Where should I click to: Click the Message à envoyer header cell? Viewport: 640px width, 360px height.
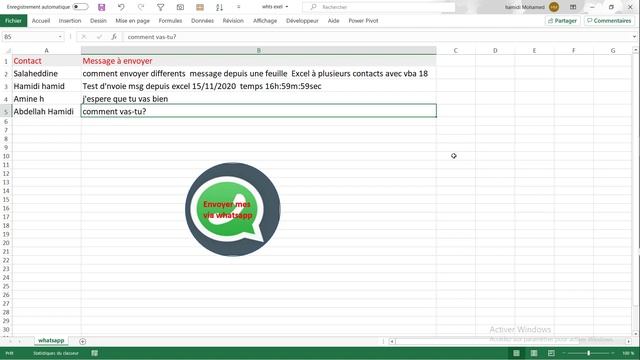(x=258, y=61)
